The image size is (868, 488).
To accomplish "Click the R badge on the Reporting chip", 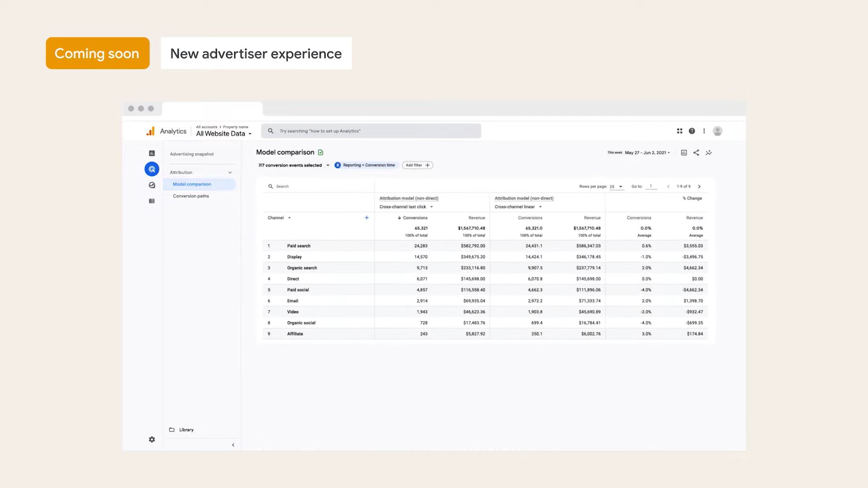I will pos(338,165).
